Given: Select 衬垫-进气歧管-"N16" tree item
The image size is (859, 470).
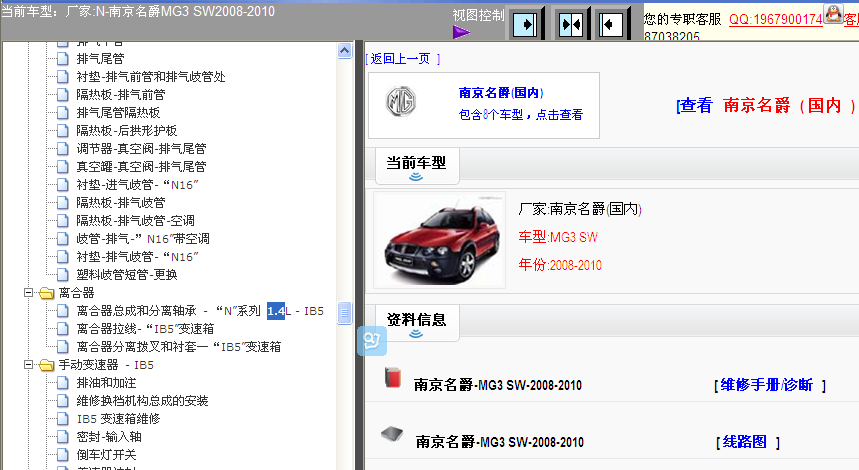Looking at the screenshot, I should click(137, 185).
